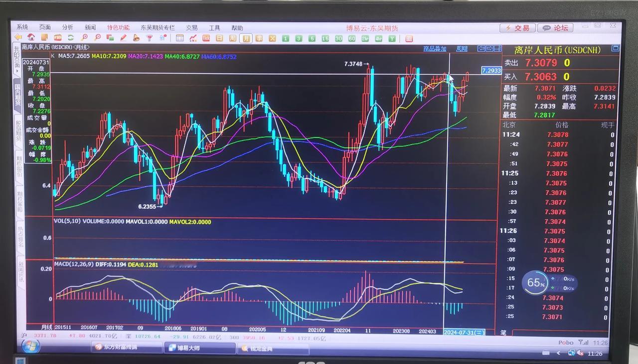Click the 笔 tab below tick list
The height and width of the screenshot is (364, 638).
click(x=503, y=332)
